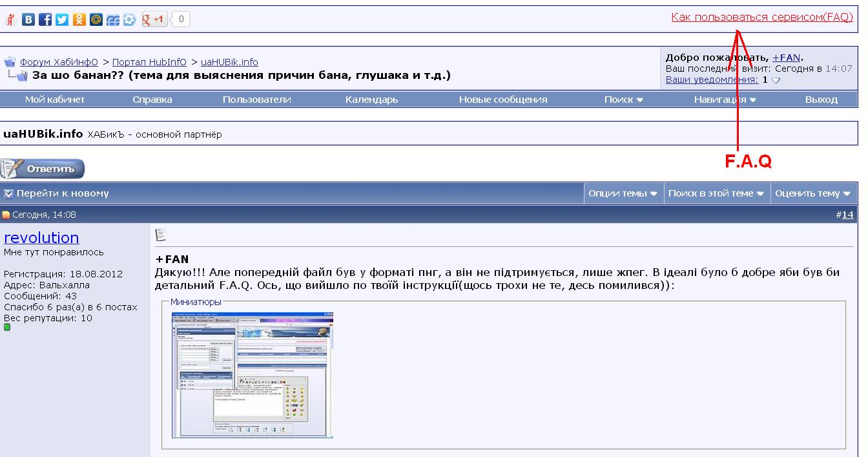
Task: Expand the Поиск dropdown in the navbar
Action: click(623, 100)
